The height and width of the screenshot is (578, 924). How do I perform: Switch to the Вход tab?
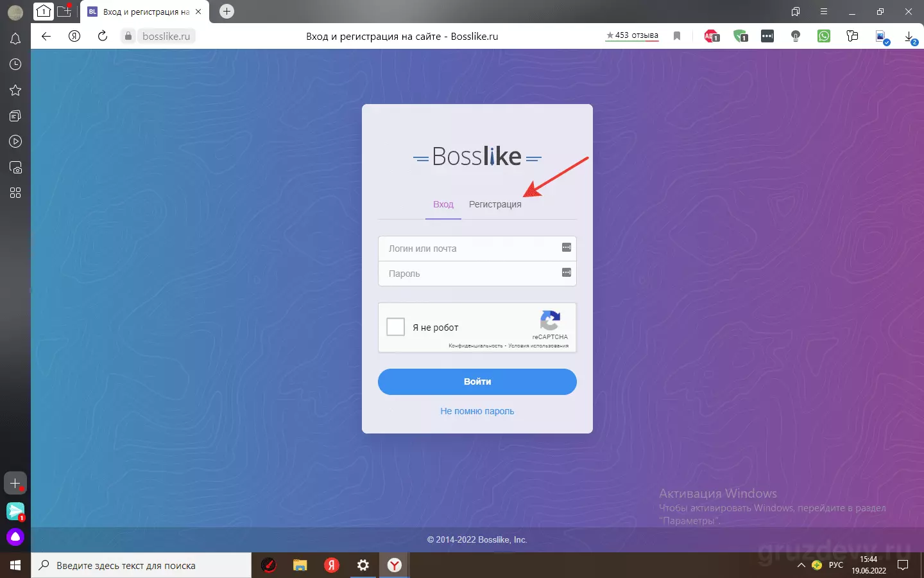pyautogui.click(x=443, y=204)
